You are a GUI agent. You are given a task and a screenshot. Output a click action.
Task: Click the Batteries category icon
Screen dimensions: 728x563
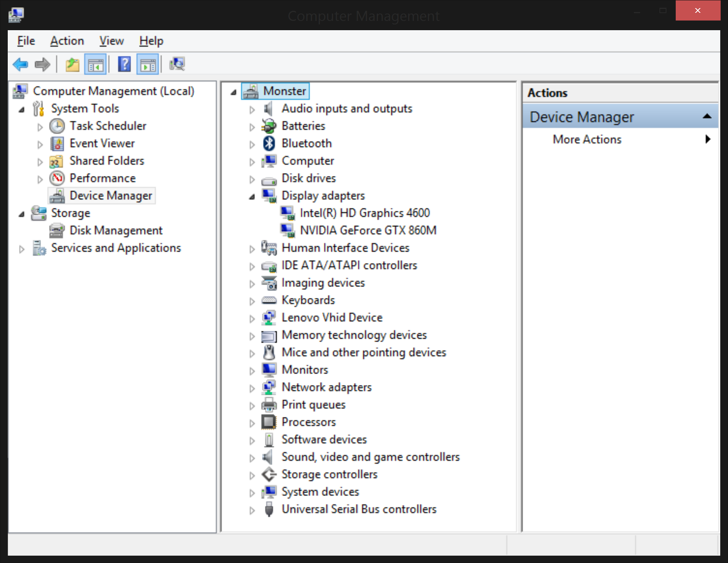pyautogui.click(x=269, y=126)
